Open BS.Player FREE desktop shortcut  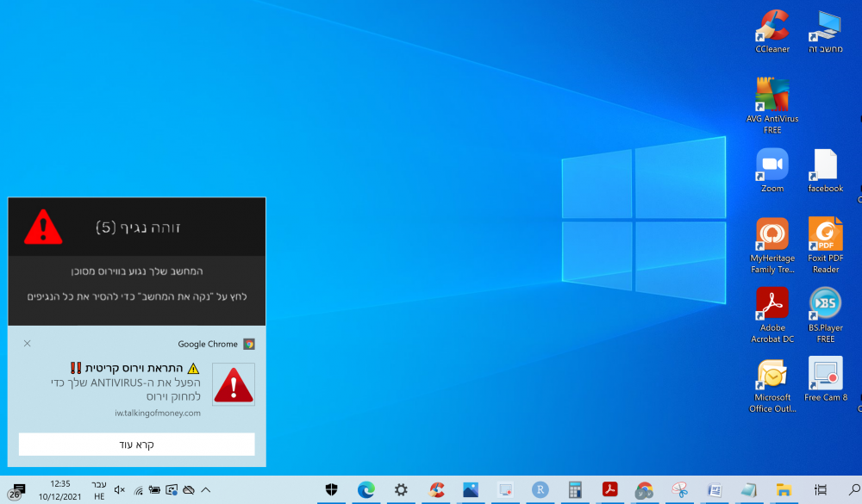(825, 315)
